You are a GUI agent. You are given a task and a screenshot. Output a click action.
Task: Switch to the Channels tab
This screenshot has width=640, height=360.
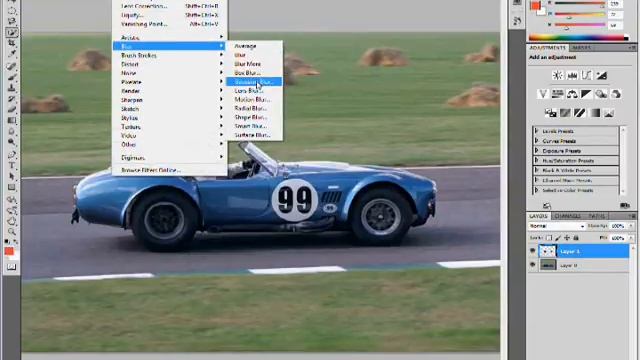coord(568,216)
